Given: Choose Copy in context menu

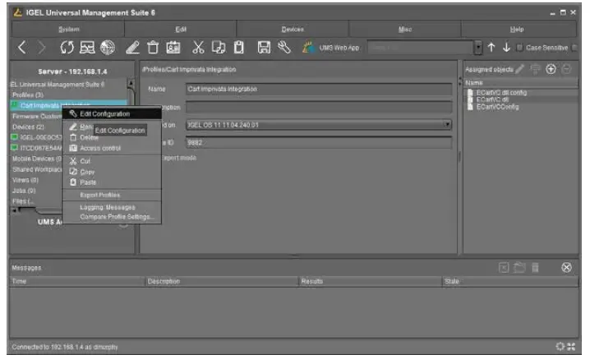Looking at the screenshot, I should point(112,172).
